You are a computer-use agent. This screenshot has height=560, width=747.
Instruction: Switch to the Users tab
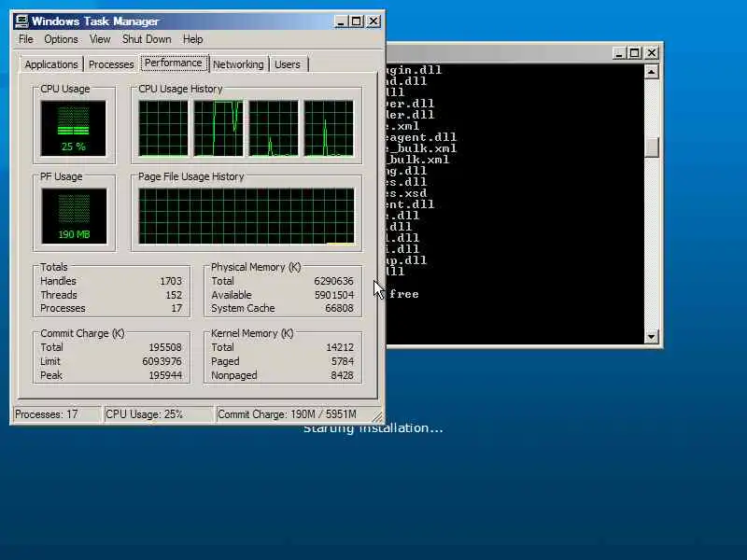(x=288, y=64)
